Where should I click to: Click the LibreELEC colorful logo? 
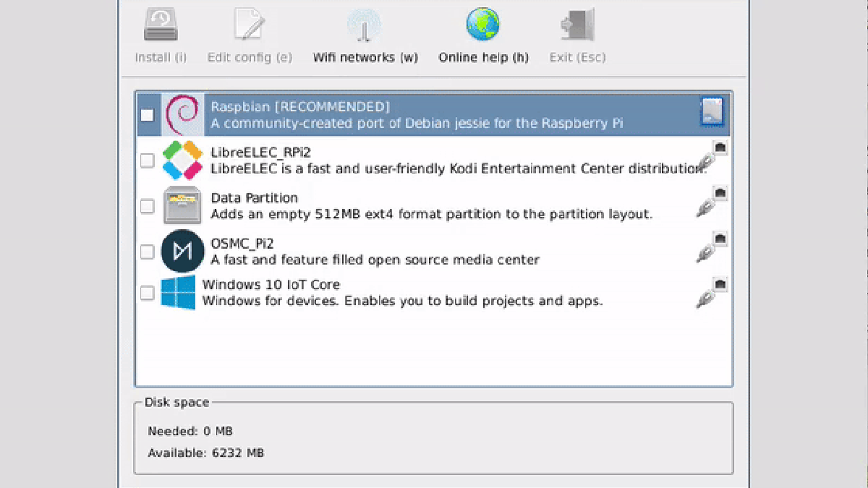(x=182, y=160)
